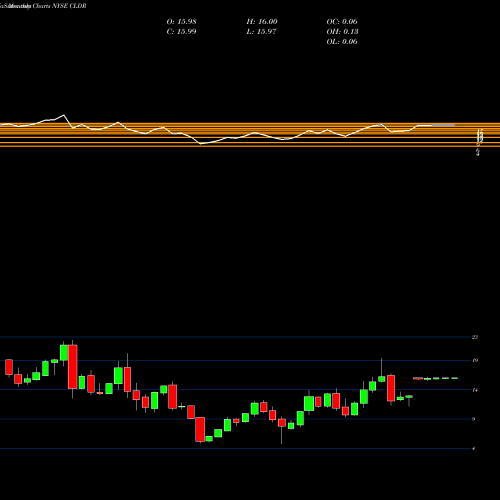
Task: Click the OL: 0.06 reading
Action: pyautogui.click(x=342, y=42)
